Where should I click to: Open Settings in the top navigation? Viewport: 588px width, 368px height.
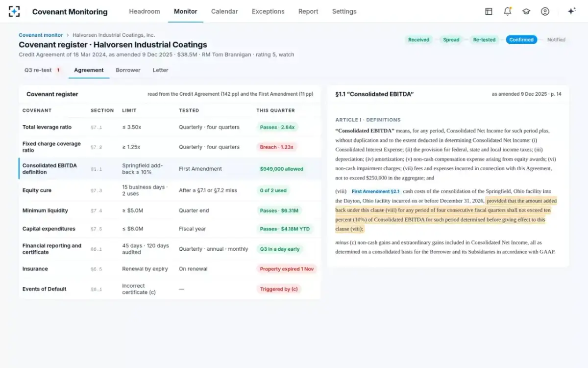[x=344, y=11]
